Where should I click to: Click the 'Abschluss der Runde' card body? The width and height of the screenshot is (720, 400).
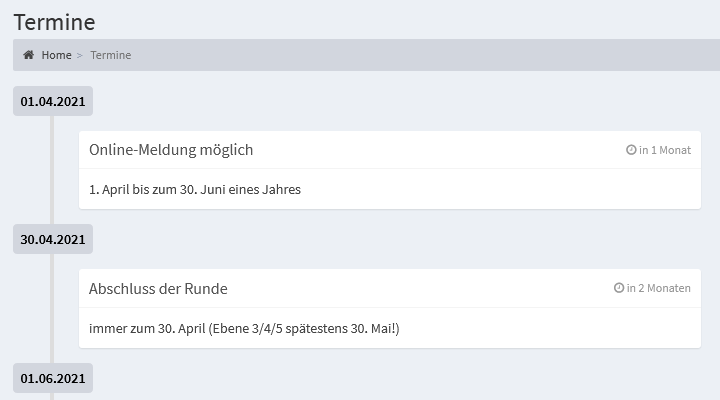coord(390,328)
